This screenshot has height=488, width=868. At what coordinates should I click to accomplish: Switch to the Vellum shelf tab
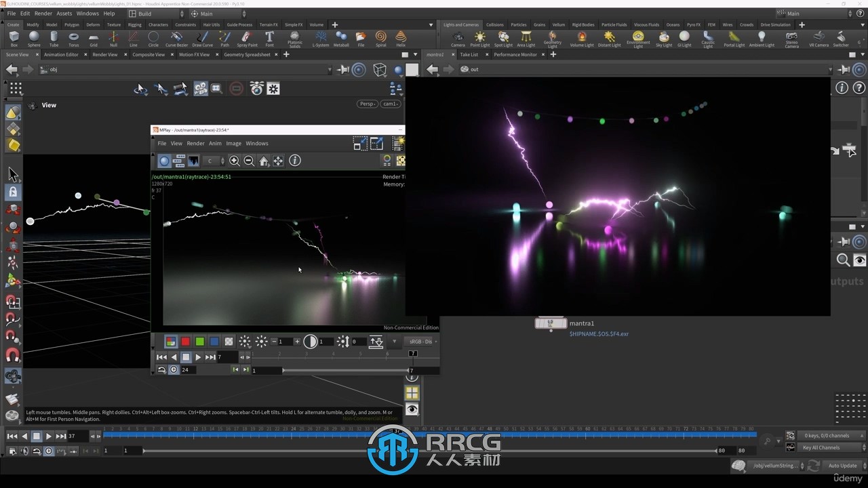point(559,24)
